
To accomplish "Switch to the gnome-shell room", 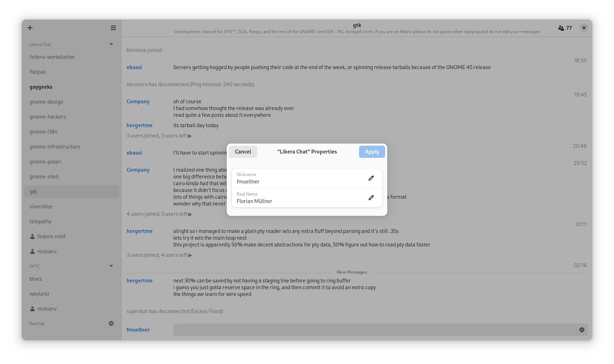I will [44, 177].
